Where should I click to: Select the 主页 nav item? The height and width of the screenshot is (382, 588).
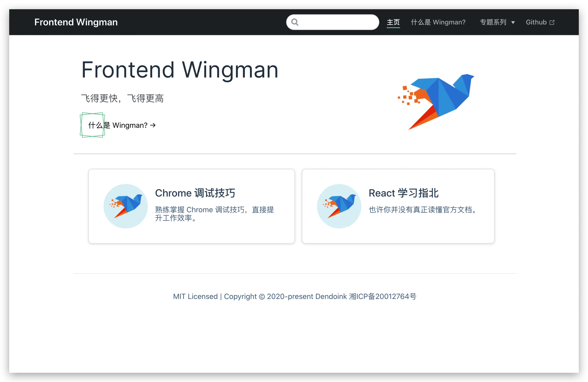click(x=393, y=22)
